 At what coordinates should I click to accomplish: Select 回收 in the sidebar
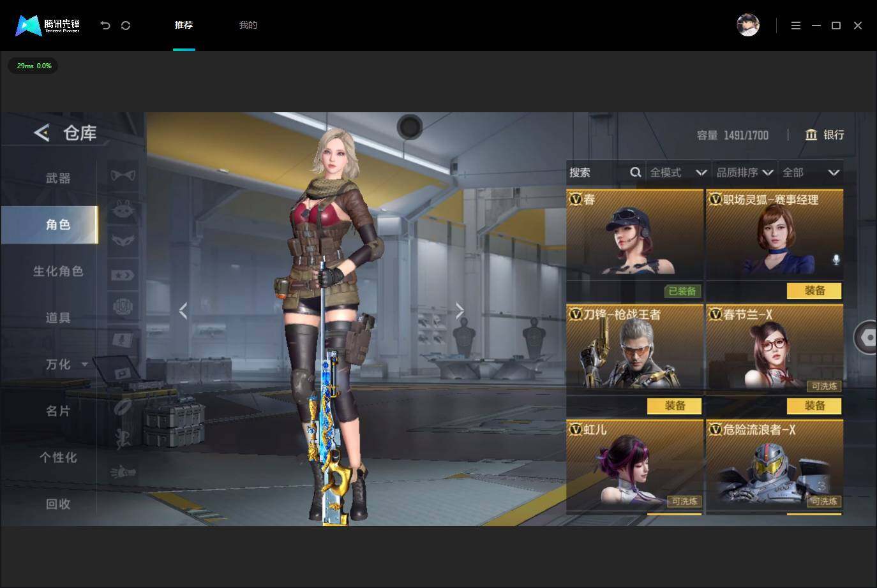58,504
